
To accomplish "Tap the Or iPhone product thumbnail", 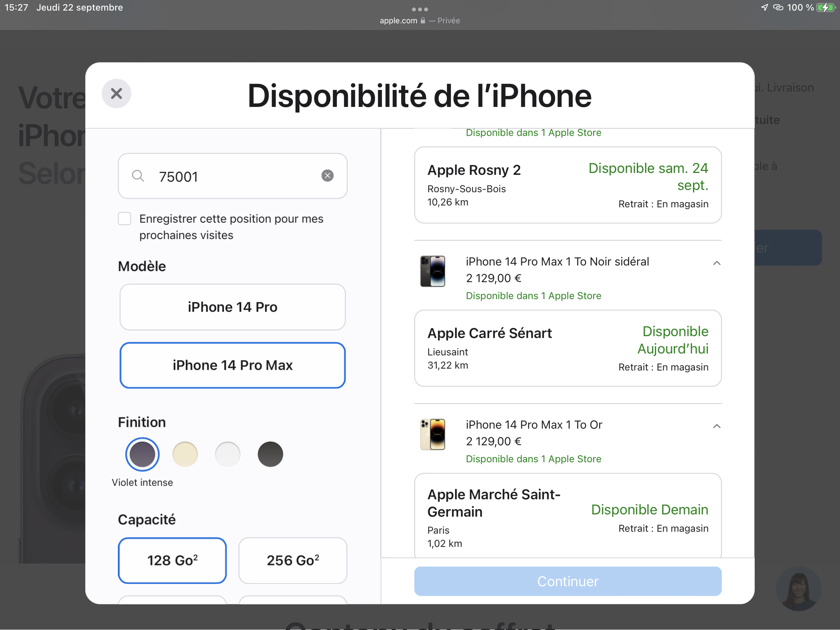I will point(432,434).
